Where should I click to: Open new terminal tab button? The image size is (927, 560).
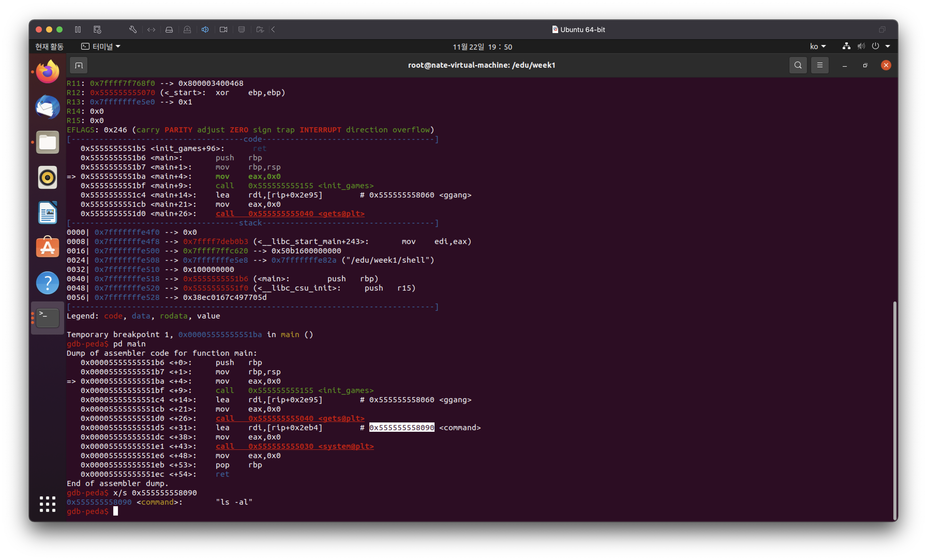(79, 65)
